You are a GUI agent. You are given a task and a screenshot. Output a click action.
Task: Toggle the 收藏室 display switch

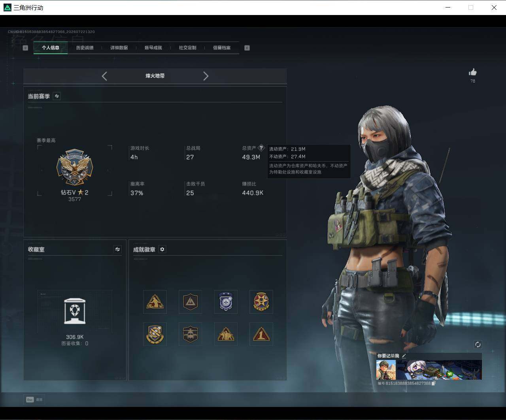117,249
